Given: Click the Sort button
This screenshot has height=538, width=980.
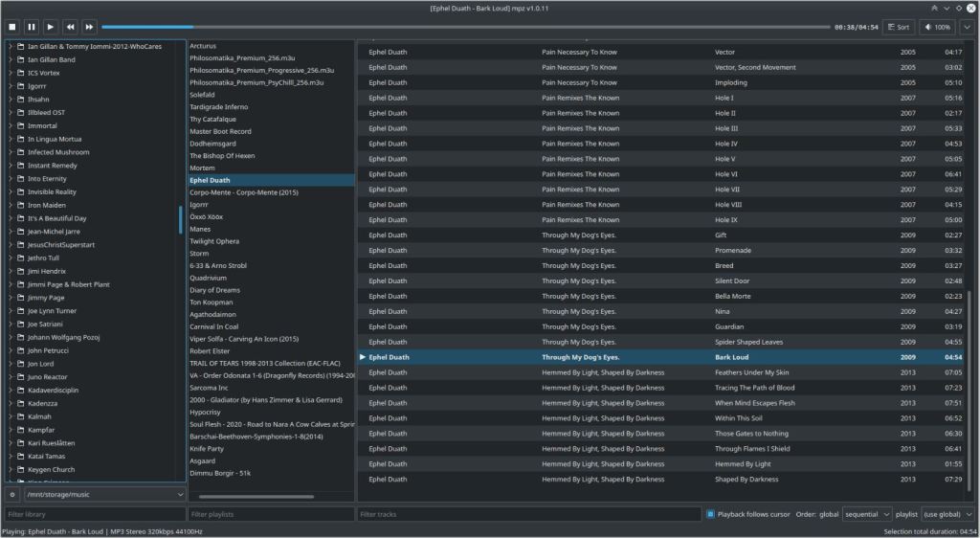Looking at the screenshot, I should [x=898, y=27].
